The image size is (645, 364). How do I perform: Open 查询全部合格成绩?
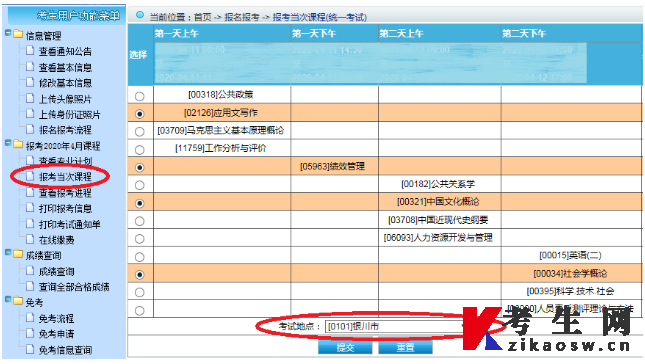pyautogui.click(x=74, y=287)
